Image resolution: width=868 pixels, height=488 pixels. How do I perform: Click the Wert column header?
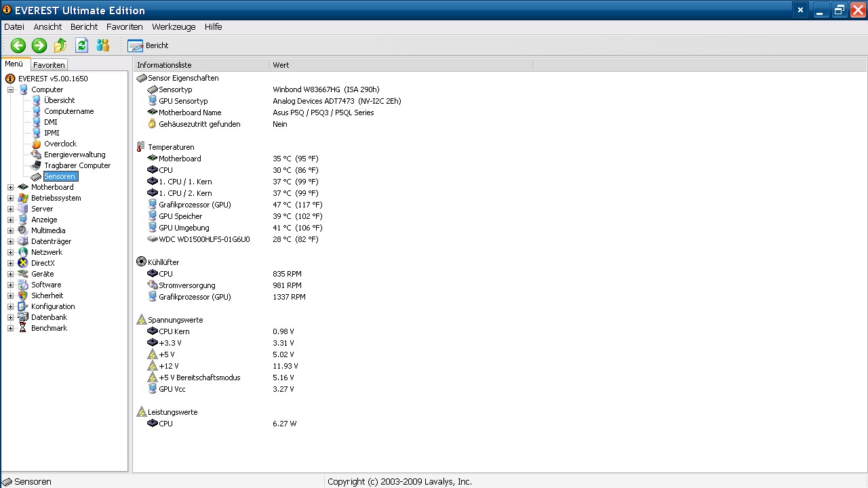[401, 65]
